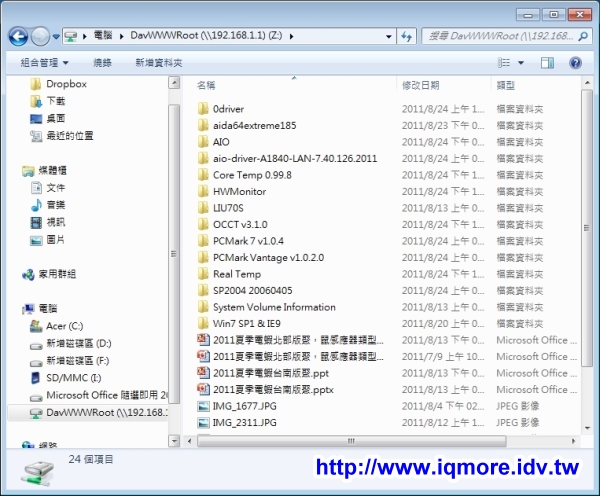Viewport: 600px width, 496px height.
Task: Open Help via the question mark icon
Action: [576, 63]
